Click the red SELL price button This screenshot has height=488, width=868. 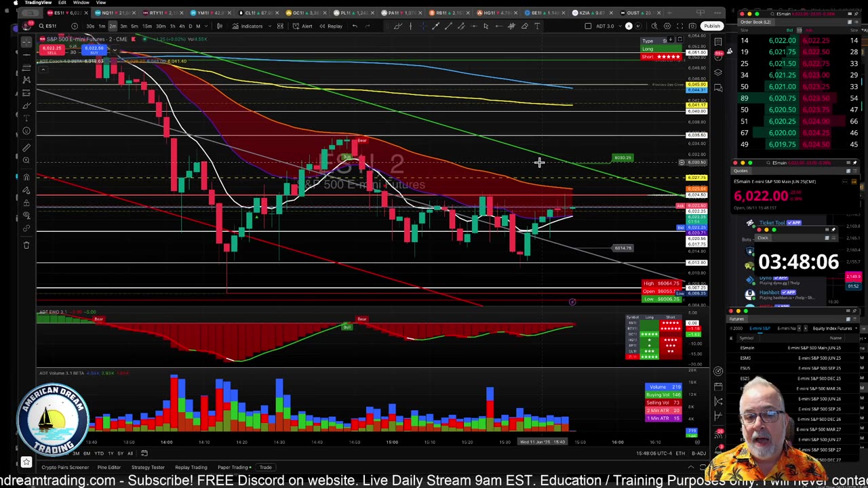[x=52, y=50]
